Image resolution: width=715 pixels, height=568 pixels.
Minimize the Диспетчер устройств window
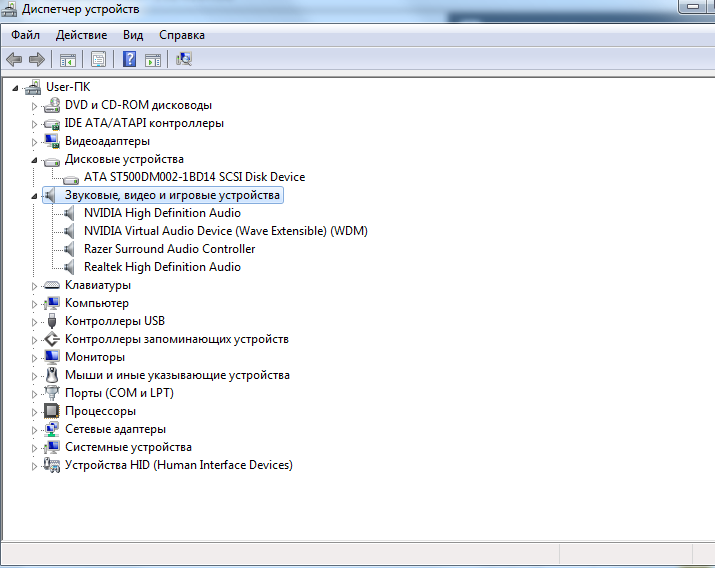(x=692, y=6)
